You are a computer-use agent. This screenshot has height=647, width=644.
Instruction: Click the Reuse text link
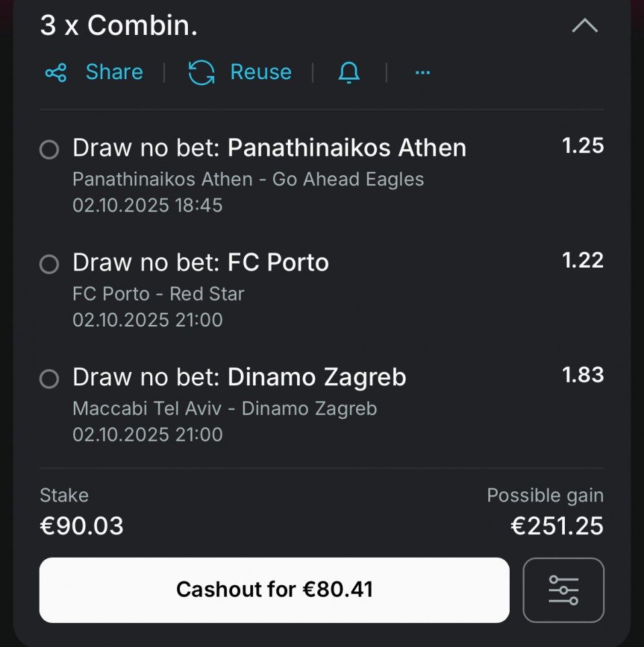click(x=260, y=72)
